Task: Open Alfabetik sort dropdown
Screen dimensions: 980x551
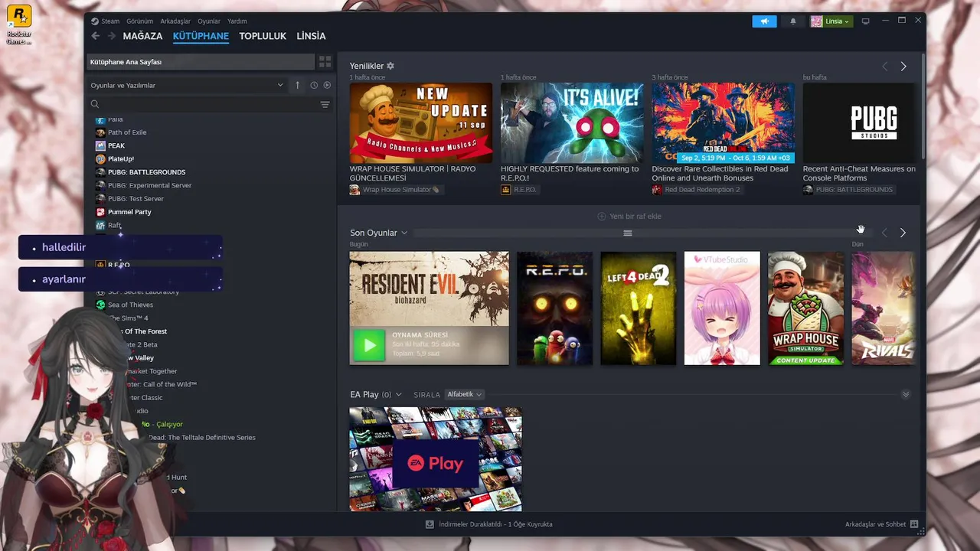Action: 464,394
